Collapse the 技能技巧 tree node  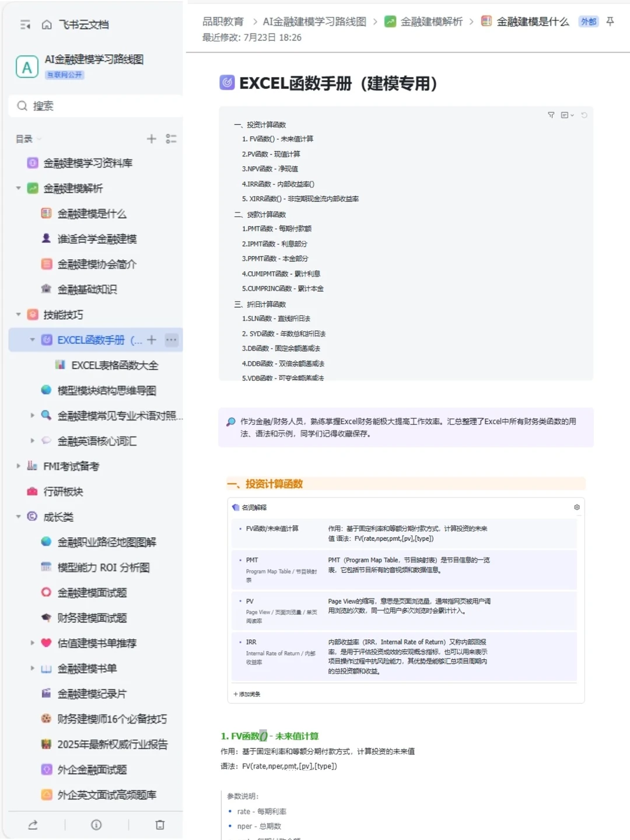pyautogui.click(x=19, y=314)
